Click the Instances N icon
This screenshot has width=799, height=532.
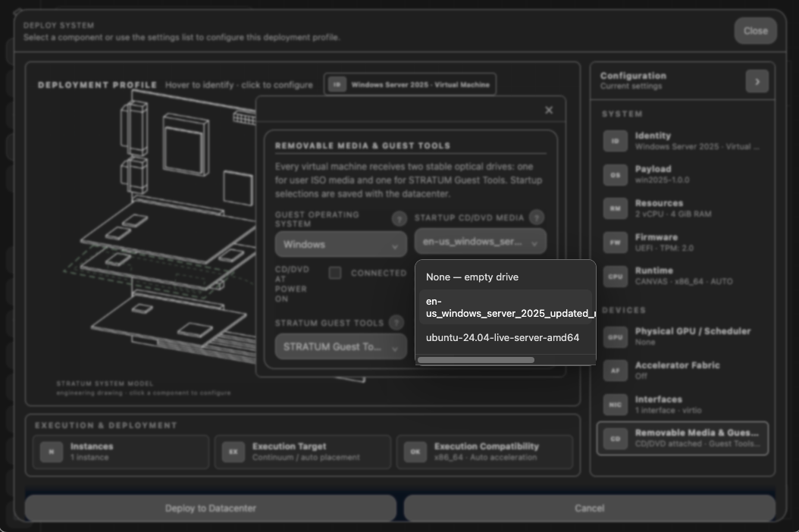click(x=52, y=452)
